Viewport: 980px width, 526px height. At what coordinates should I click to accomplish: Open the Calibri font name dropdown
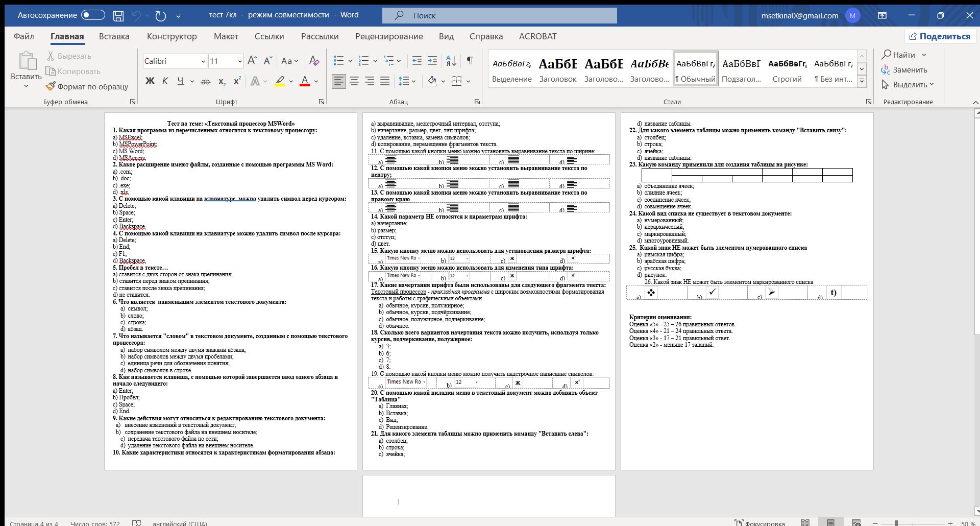pos(203,61)
